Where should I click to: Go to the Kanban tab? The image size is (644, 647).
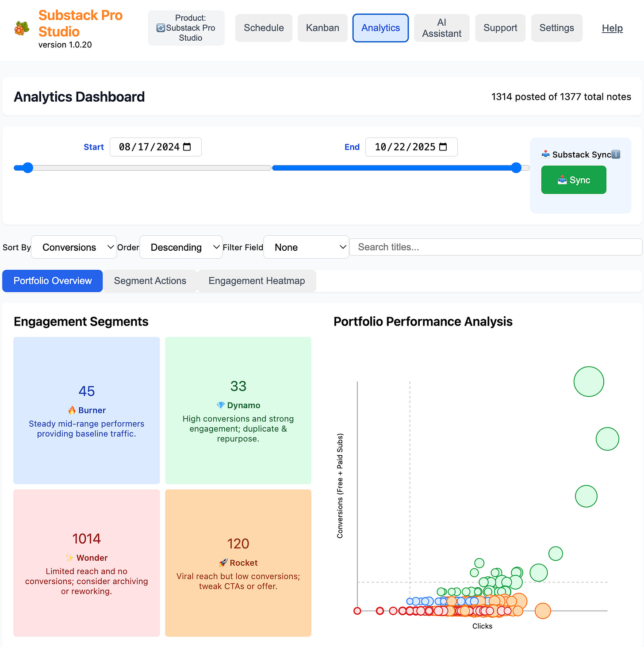coord(322,28)
